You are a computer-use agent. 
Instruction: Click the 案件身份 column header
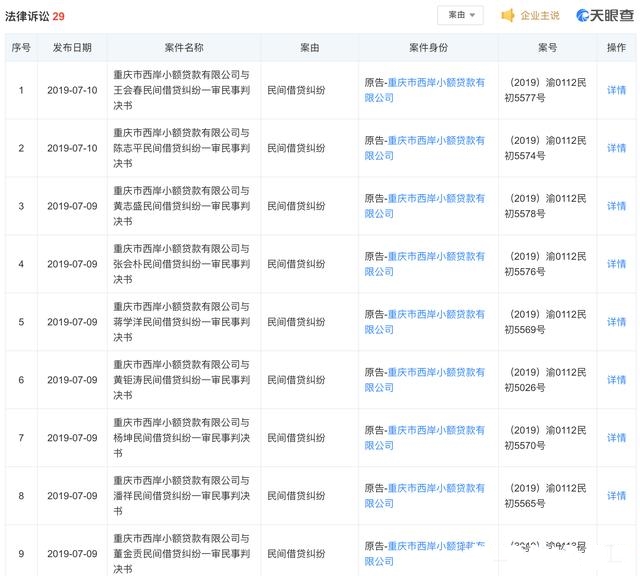click(429, 48)
